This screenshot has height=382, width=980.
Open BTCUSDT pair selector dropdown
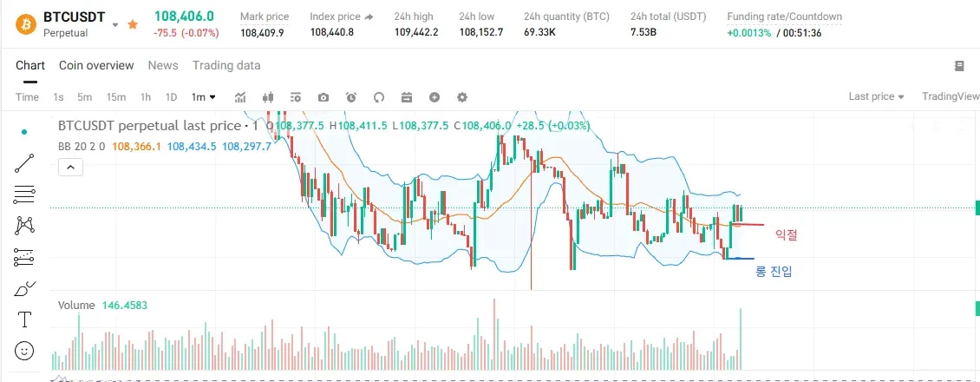116,24
